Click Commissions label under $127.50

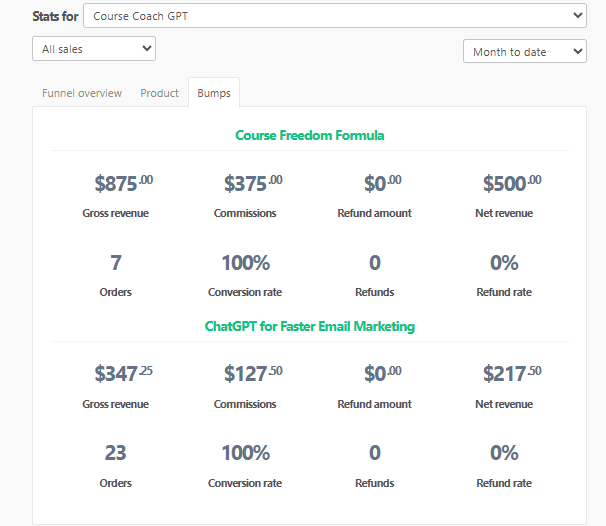(x=245, y=404)
